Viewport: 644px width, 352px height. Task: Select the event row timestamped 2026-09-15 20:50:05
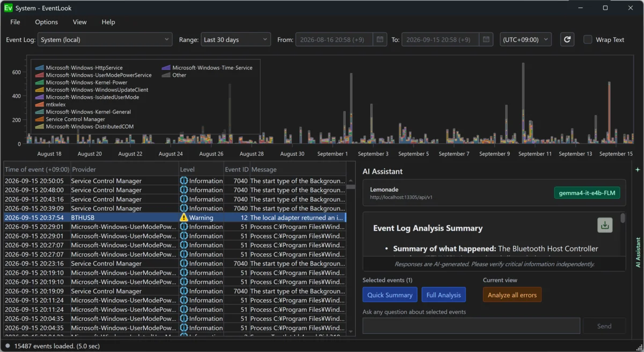(x=174, y=181)
